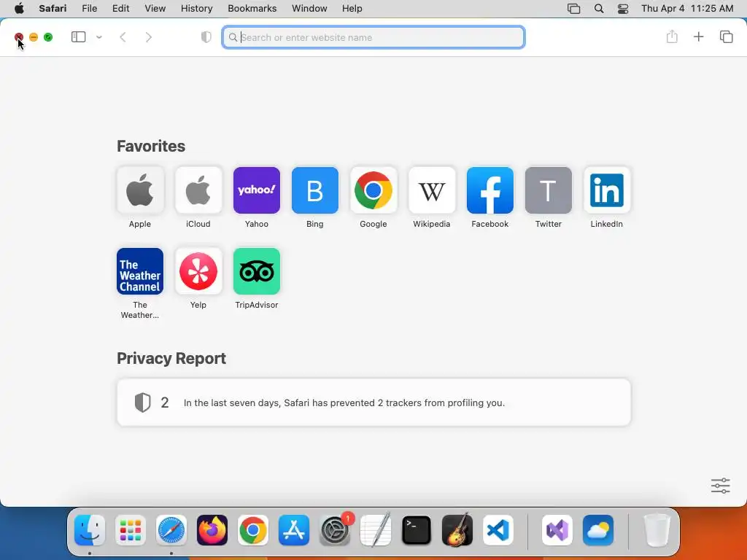Launch Visual Studio from the Dock
This screenshot has width=747, height=560.
(557, 529)
